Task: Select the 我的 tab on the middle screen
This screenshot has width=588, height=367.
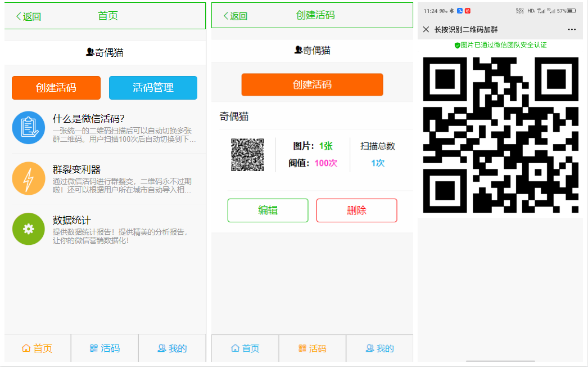Action: [x=379, y=348]
